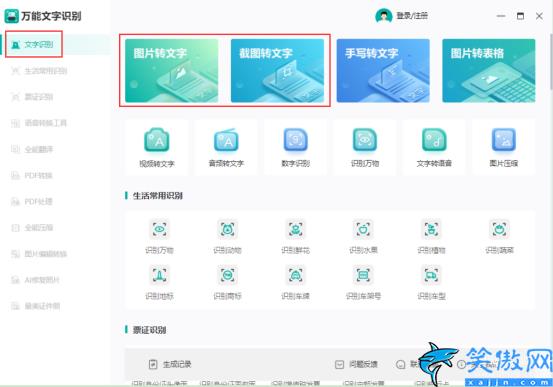Switch to PDF处理 in the sidebar
This screenshot has width=553, height=387.
click(x=32, y=201)
